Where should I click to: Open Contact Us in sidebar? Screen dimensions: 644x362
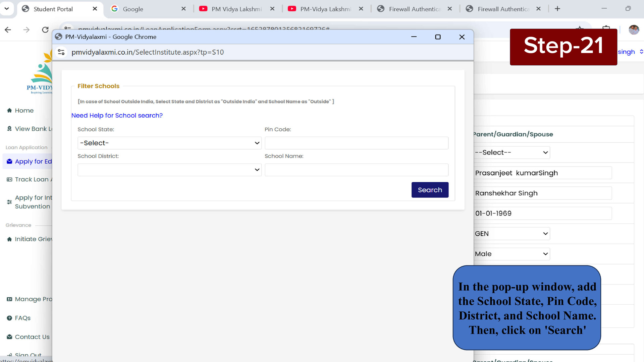pos(32,337)
